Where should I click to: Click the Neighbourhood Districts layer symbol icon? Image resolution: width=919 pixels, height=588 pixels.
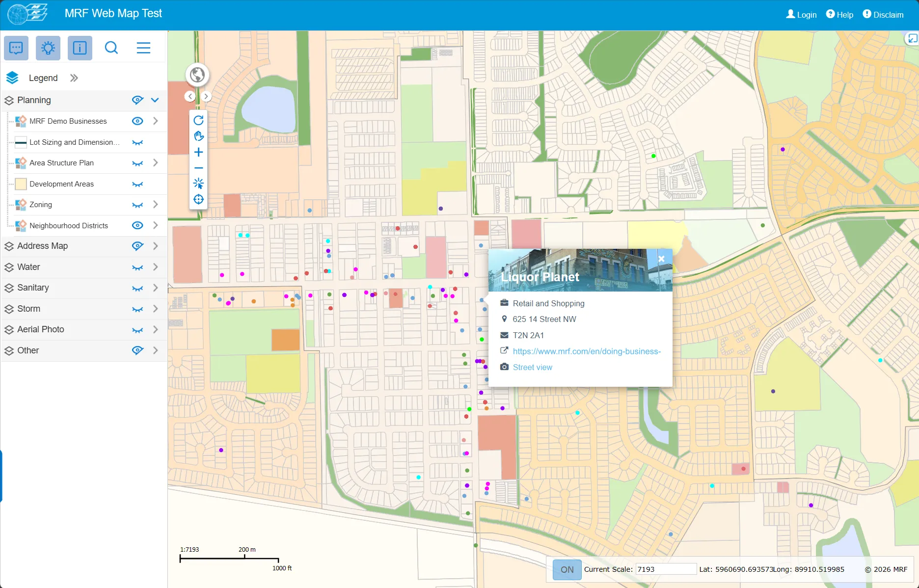21,226
